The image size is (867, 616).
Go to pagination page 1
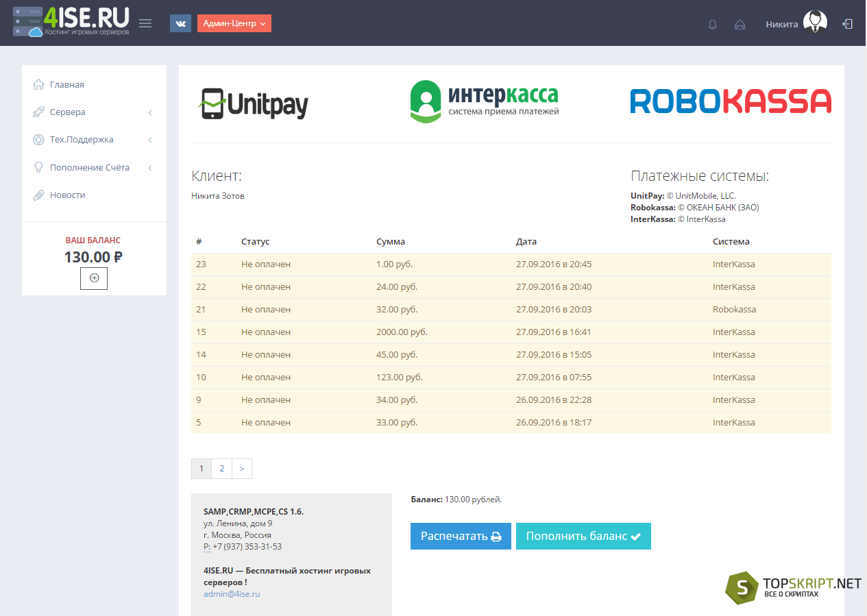(202, 469)
